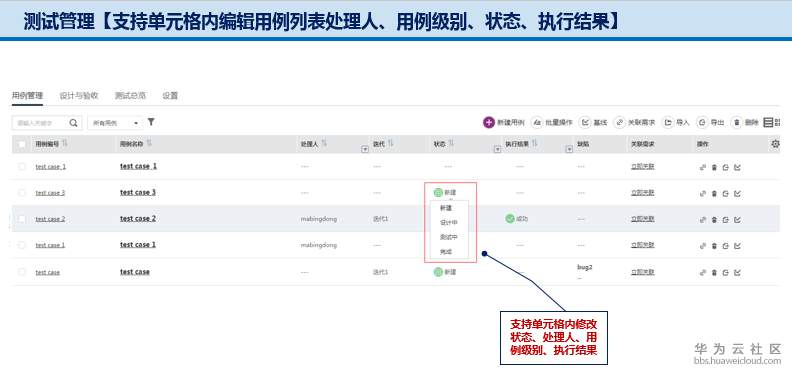
Task: Open filter dropdown after 处理人 column
Action: pyautogui.click(x=365, y=149)
